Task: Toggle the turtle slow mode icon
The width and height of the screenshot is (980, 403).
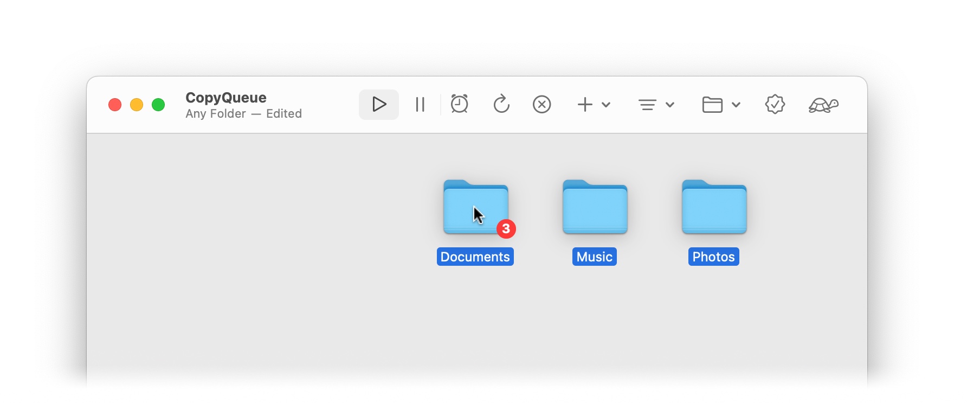Action: click(x=823, y=105)
